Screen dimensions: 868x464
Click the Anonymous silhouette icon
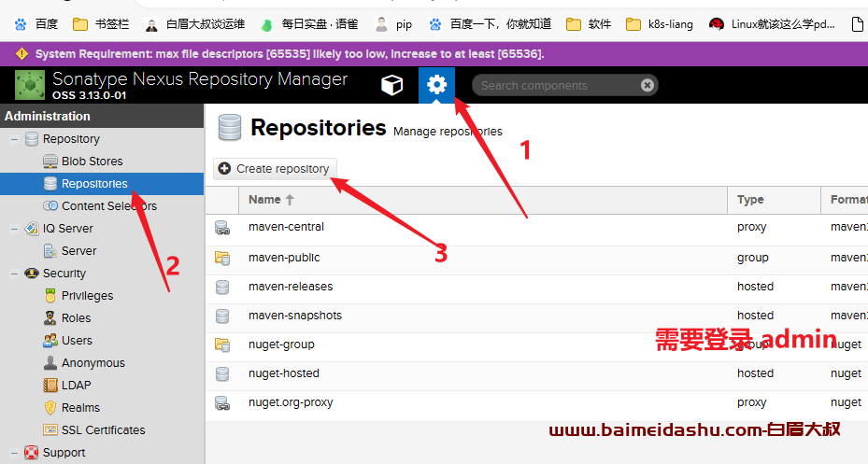(50, 363)
